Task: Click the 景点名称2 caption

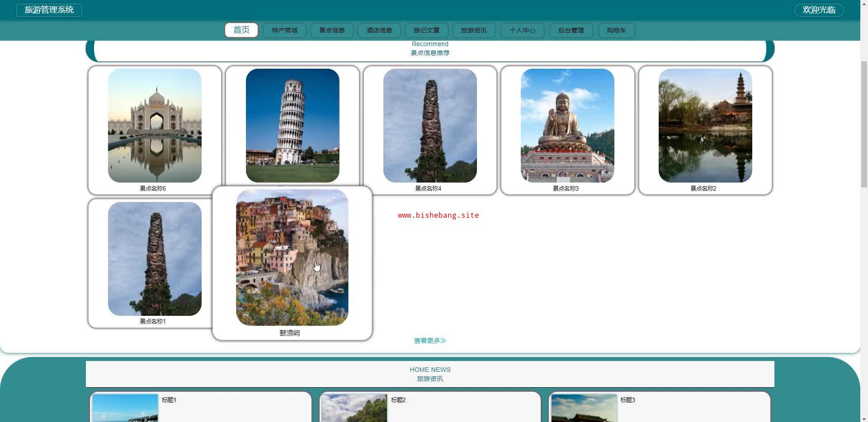Action: coord(703,188)
